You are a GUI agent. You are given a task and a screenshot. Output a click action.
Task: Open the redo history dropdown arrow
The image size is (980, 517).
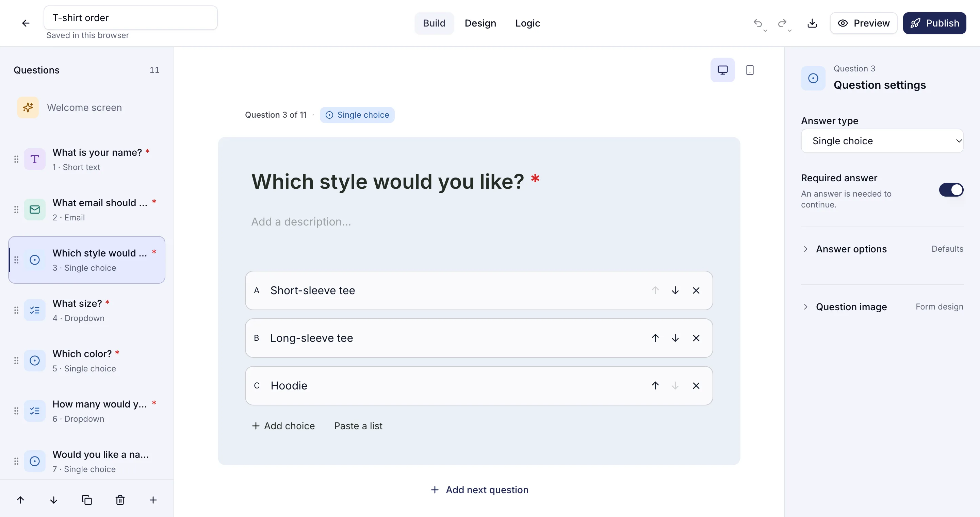pos(789,31)
